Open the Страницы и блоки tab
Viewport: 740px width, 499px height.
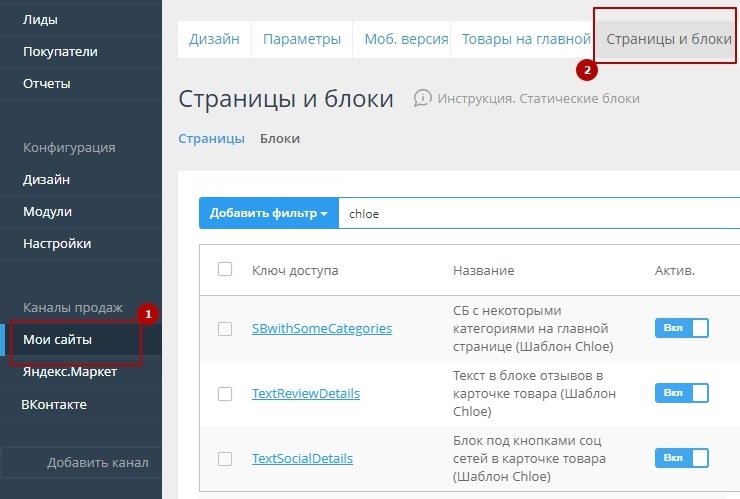[668, 40]
